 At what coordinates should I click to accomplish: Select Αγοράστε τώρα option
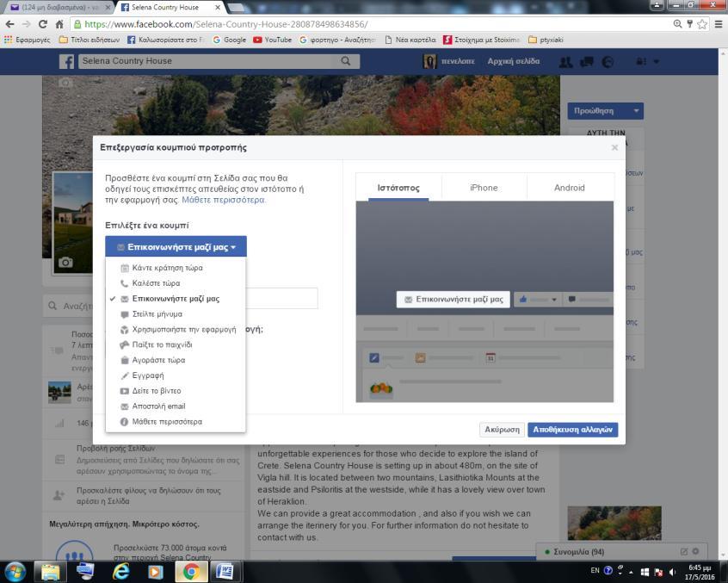pyautogui.click(x=176, y=360)
